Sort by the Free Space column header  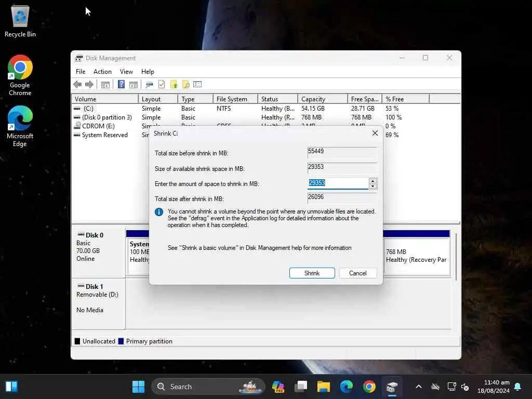click(365, 99)
